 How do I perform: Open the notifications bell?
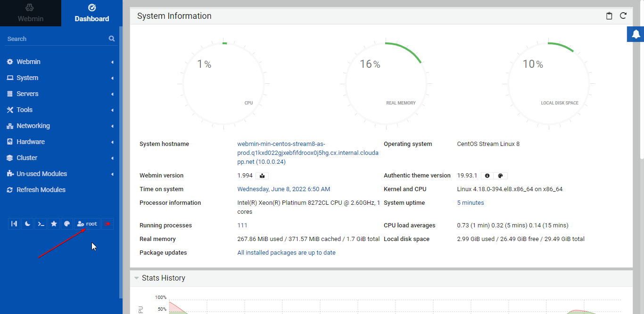pos(636,34)
